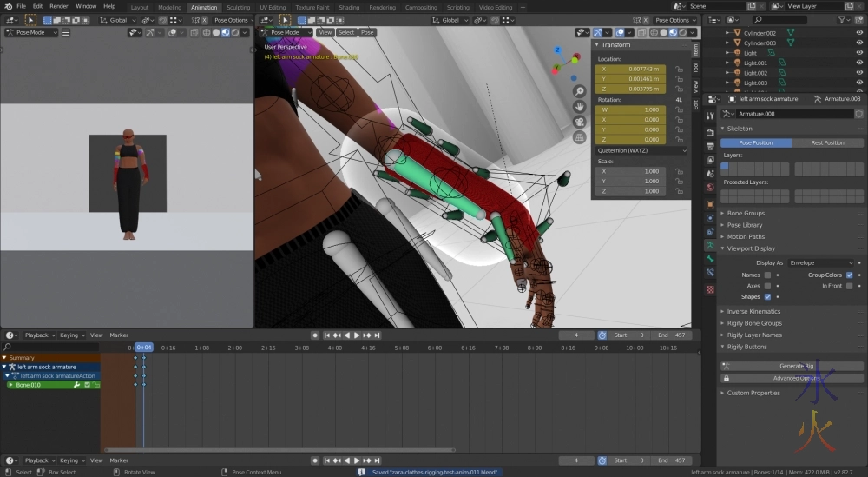Click the Rest Position button
868x477 pixels.
[827, 142]
